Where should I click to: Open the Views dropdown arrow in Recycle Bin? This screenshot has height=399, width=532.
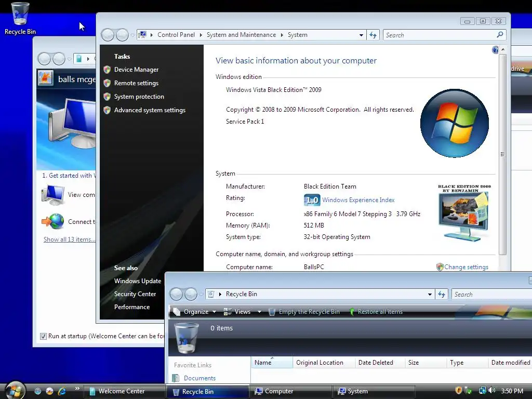(x=259, y=312)
